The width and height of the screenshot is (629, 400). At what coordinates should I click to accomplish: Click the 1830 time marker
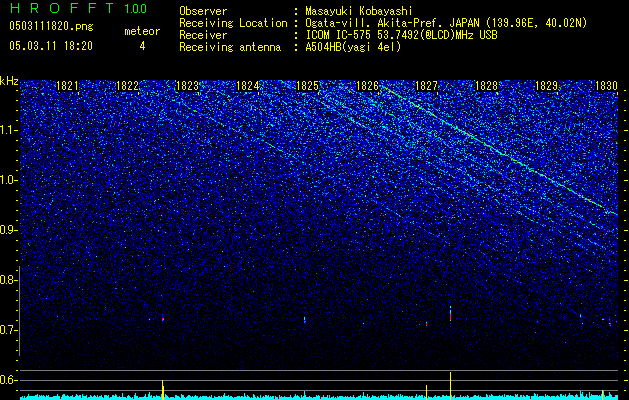click(x=606, y=86)
